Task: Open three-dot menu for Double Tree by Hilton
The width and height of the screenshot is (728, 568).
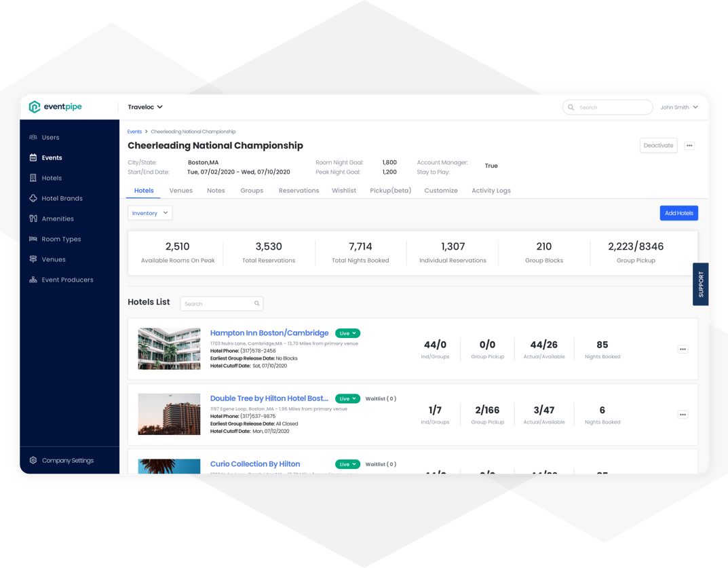Action: point(683,415)
